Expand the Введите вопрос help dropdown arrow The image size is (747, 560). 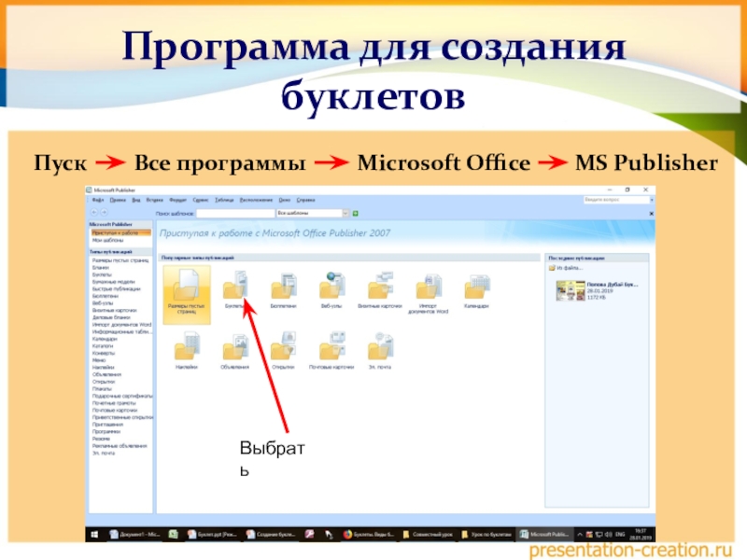click(x=652, y=200)
